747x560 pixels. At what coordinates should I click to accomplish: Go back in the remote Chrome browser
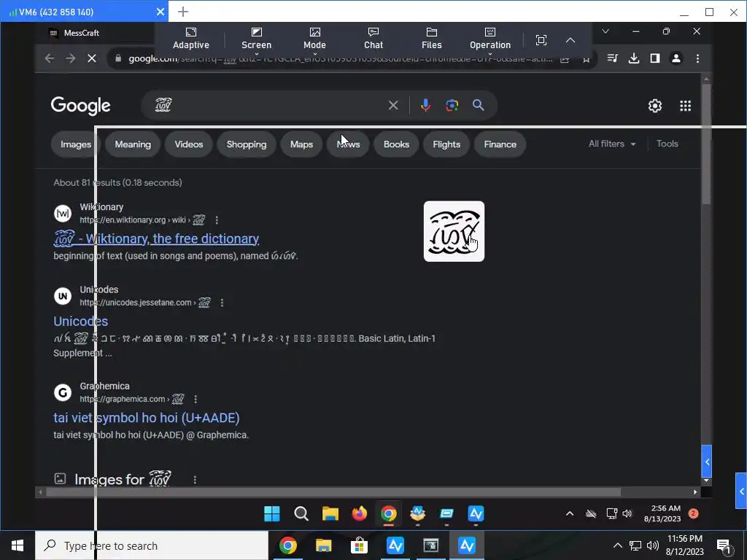pyautogui.click(x=49, y=58)
